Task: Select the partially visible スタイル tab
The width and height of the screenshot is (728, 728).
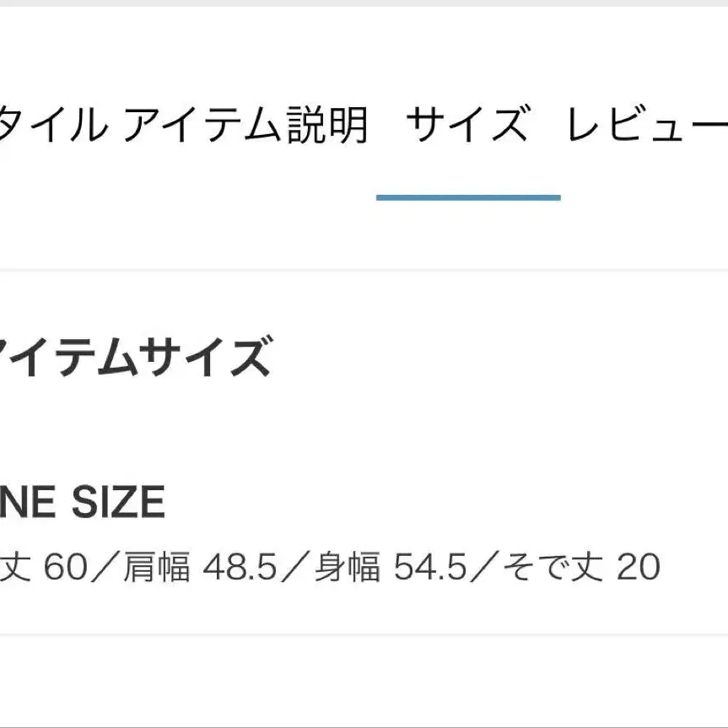Action: pos(52,127)
